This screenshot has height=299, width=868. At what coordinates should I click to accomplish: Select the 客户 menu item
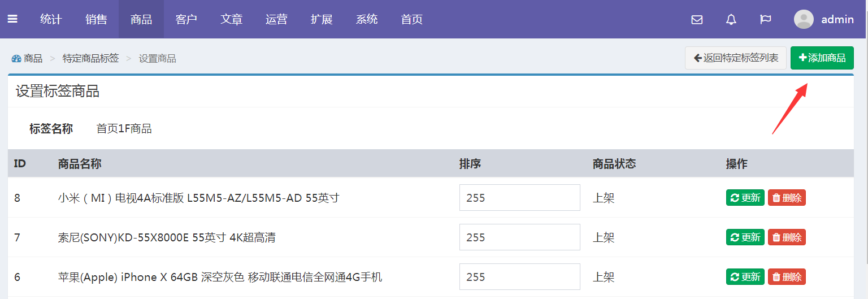coord(186,19)
